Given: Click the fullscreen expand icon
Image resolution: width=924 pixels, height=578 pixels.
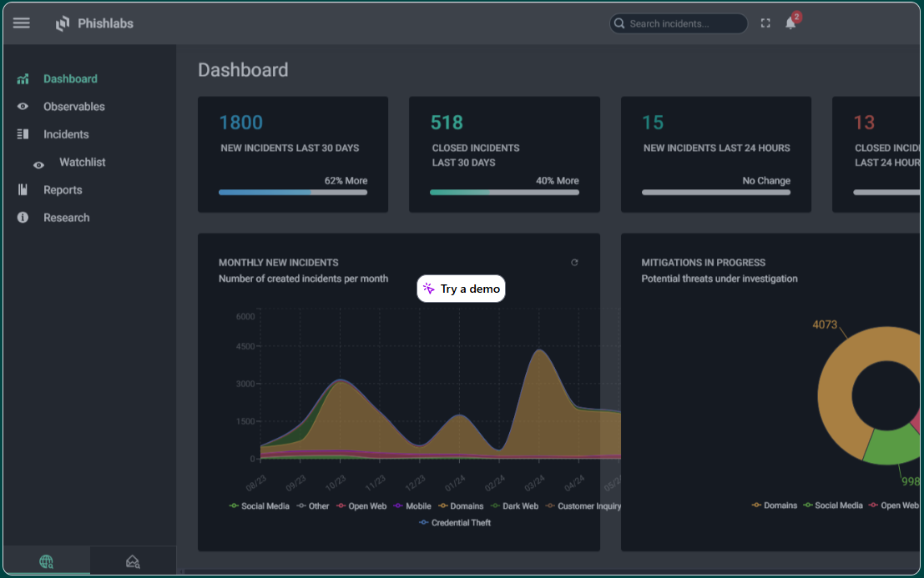Looking at the screenshot, I should click(765, 23).
